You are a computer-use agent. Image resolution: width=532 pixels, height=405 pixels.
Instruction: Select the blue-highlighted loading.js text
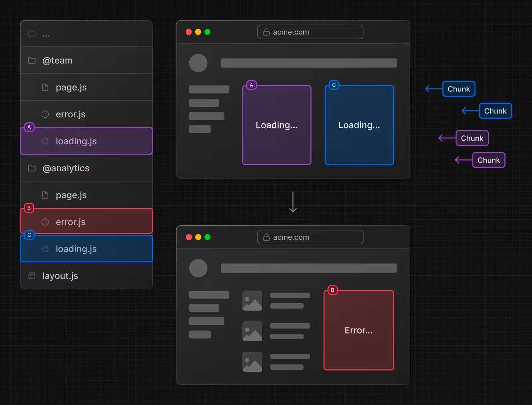click(x=76, y=249)
